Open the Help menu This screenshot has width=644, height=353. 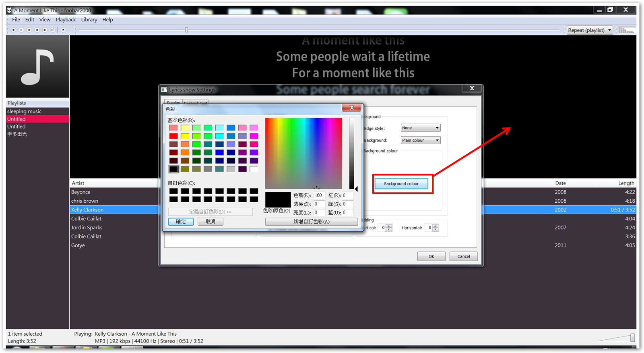(x=107, y=19)
